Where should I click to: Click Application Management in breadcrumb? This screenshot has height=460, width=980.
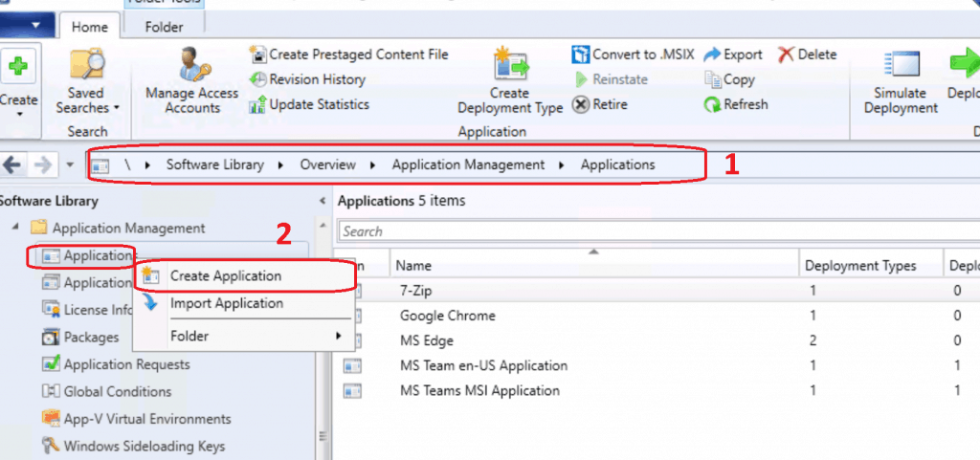468,164
